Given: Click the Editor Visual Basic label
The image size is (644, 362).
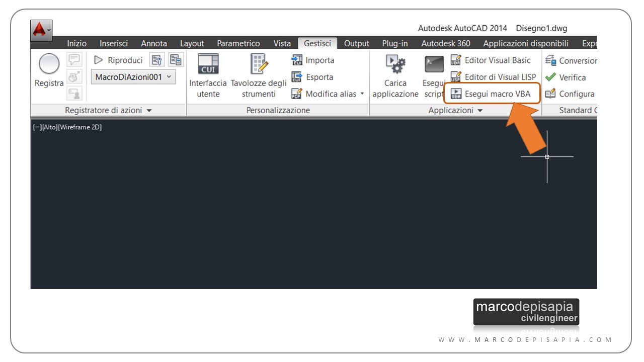Looking at the screenshot, I should [498, 60].
